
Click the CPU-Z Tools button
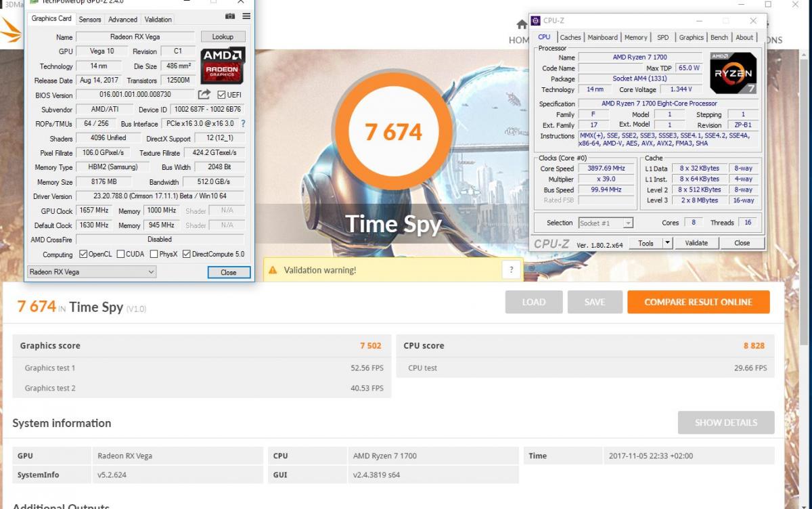(646, 243)
